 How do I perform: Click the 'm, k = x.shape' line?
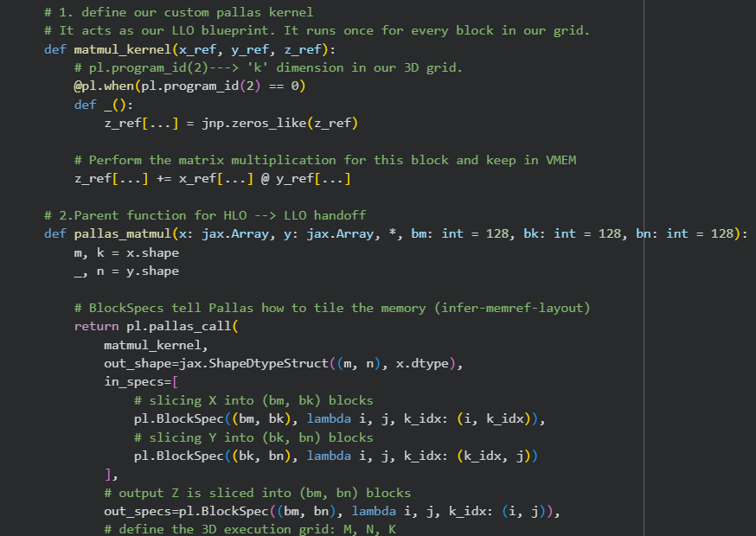(x=126, y=252)
